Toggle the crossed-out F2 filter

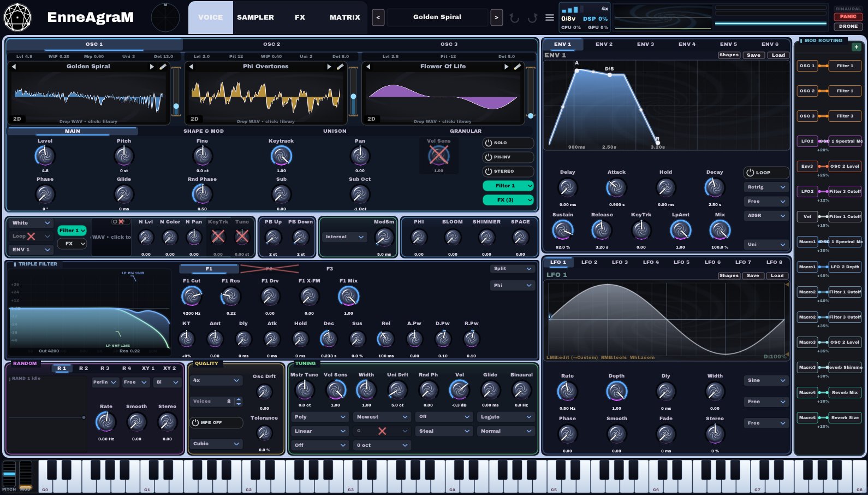point(269,269)
